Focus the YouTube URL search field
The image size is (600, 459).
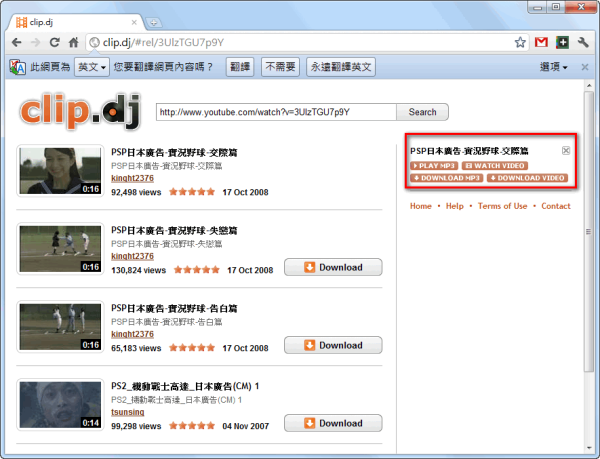click(276, 112)
